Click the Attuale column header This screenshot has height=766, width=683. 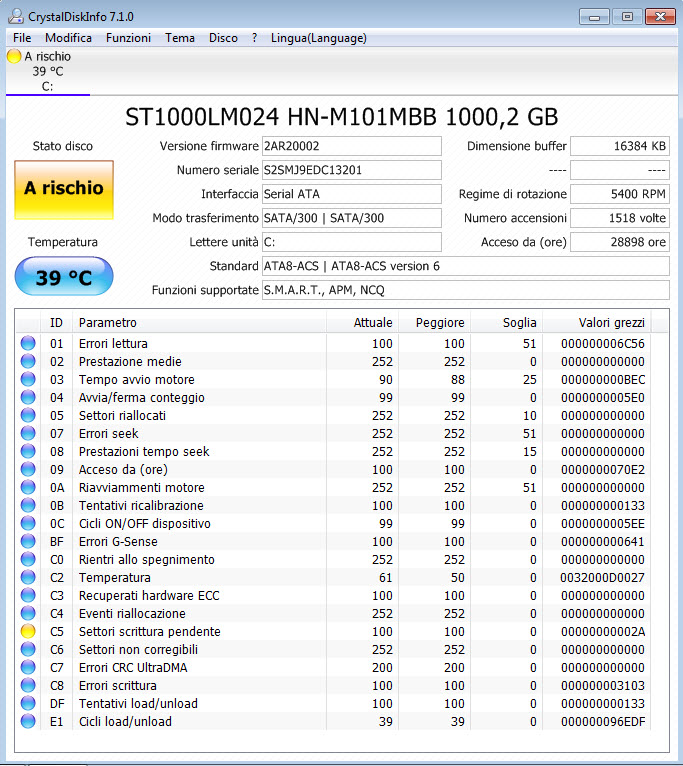pos(363,322)
